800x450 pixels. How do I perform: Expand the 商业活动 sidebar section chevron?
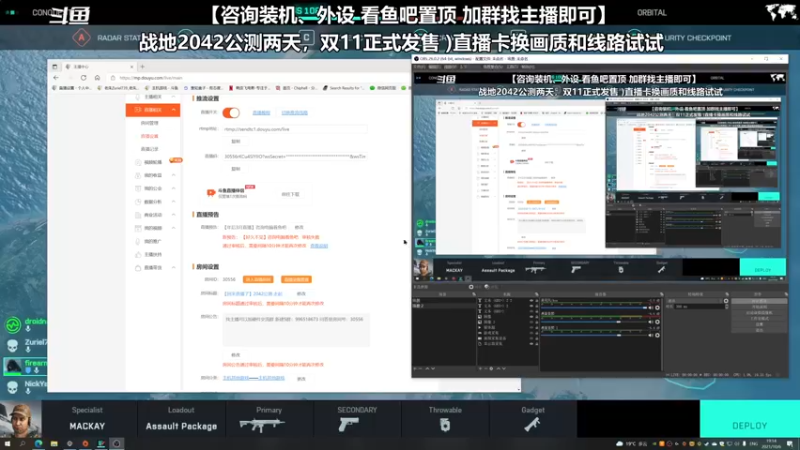click(173, 215)
